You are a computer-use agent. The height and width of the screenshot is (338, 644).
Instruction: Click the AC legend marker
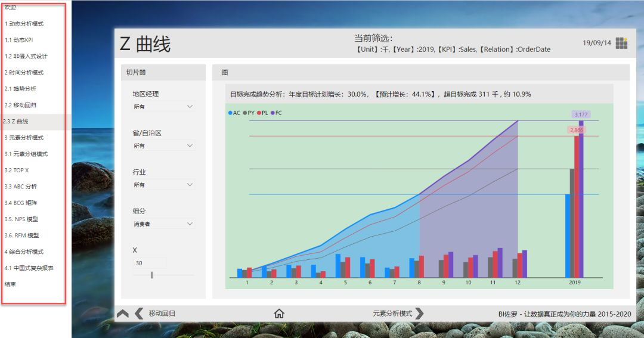[230, 113]
